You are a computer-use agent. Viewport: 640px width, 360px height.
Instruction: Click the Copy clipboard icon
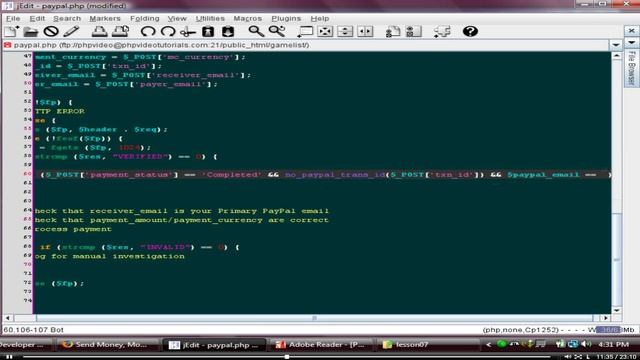click(208, 31)
